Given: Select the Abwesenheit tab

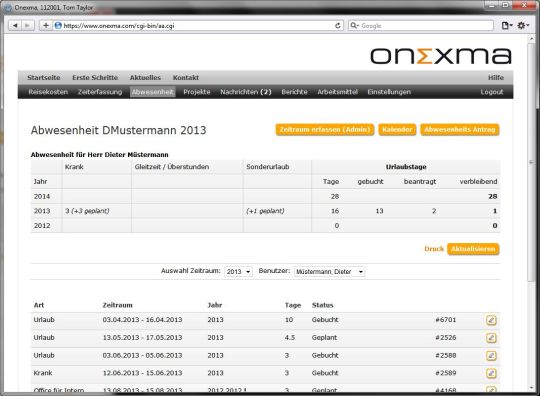Looking at the screenshot, I should [x=153, y=92].
